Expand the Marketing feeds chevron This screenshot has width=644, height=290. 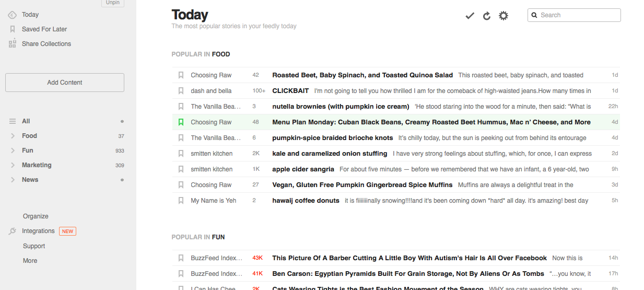(x=13, y=165)
